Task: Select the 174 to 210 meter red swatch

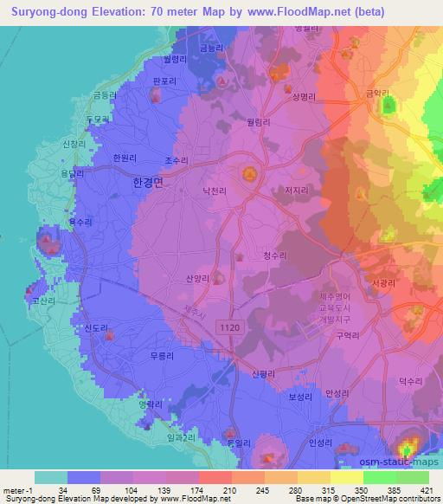Action: point(215,477)
